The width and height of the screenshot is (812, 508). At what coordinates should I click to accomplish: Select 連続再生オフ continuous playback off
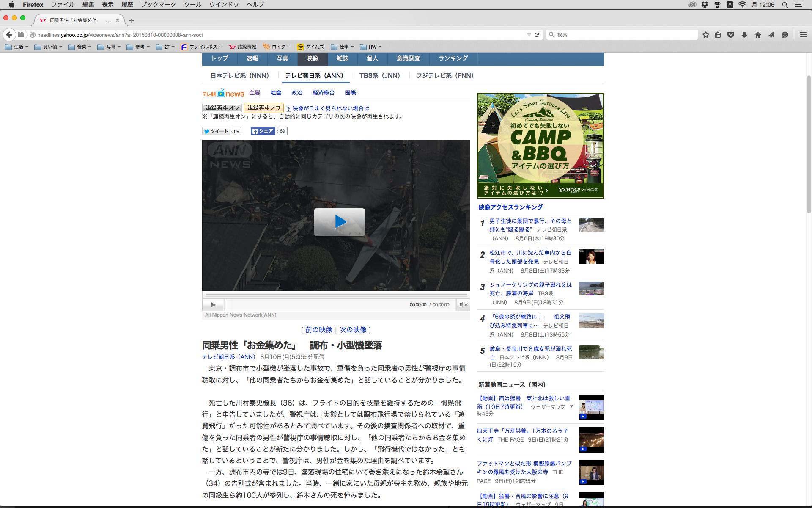pyautogui.click(x=263, y=108)
